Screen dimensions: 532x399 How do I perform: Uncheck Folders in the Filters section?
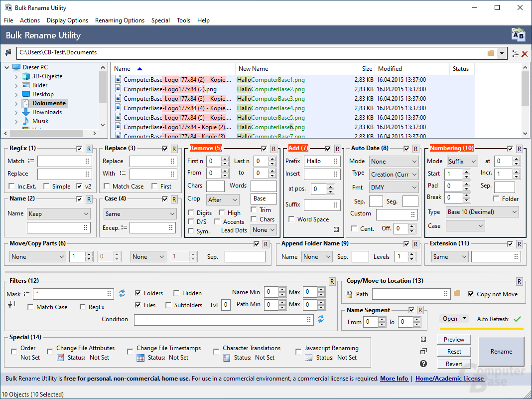[x=138, y=293]
